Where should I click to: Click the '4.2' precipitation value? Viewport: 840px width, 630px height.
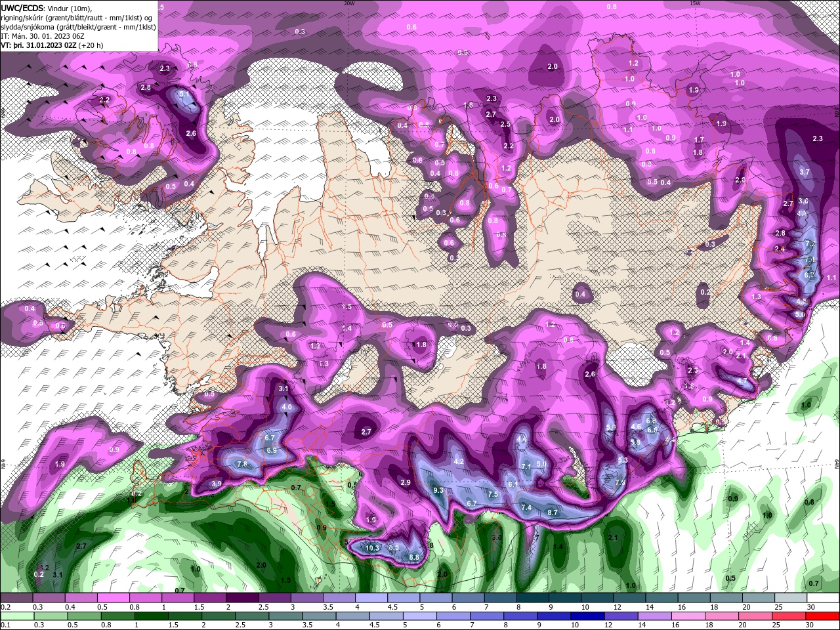pyautogui.click(x=459, y=461)
